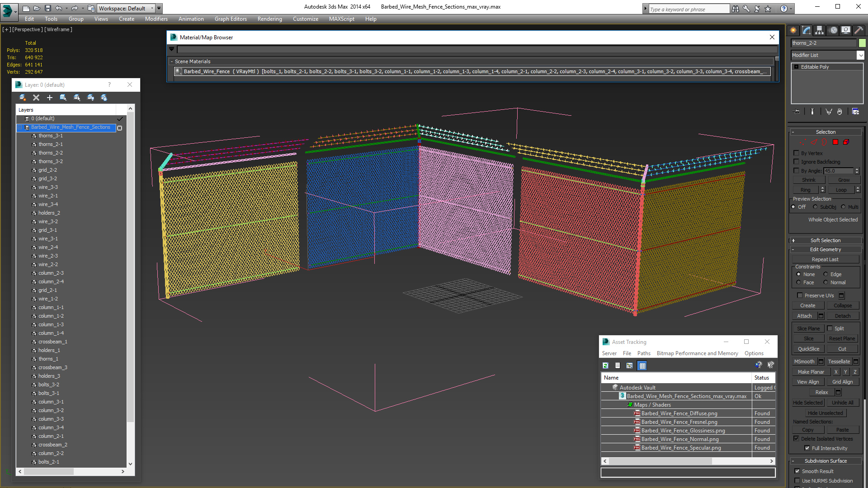Click Refresh icon in Asset Tracking
This screenshot has height=488, width=868.
[606, 366]
